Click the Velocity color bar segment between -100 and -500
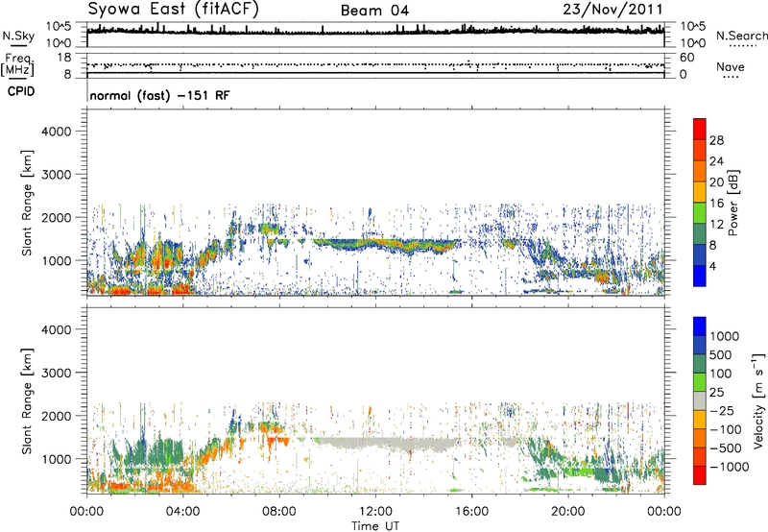The width and height of the screenshot is (768, 532). click(700, 438)
